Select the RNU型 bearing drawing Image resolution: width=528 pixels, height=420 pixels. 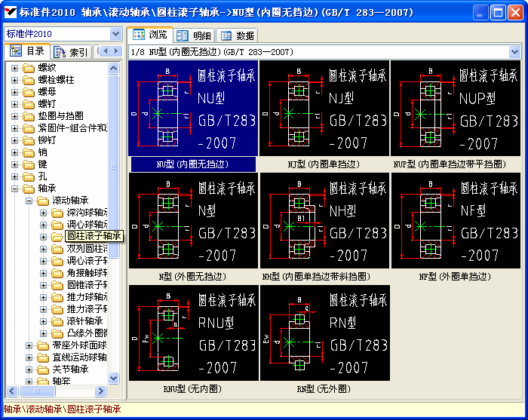tap(193, 333)
